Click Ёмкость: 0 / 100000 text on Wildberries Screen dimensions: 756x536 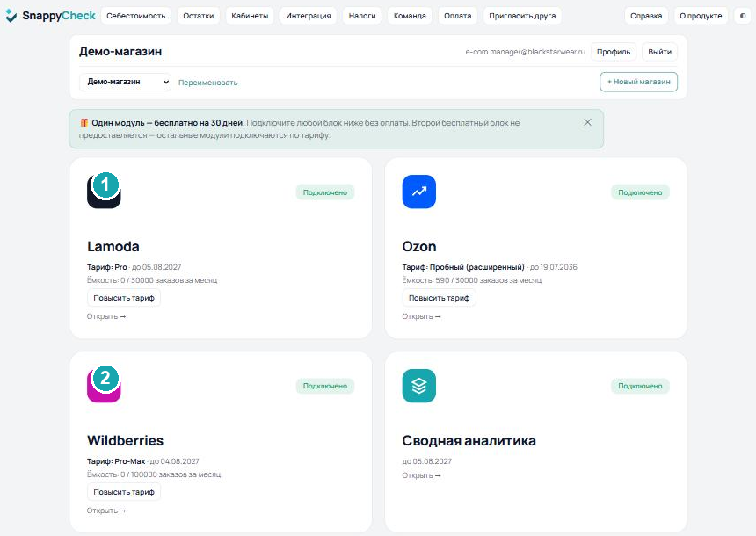tap(153, 474)
